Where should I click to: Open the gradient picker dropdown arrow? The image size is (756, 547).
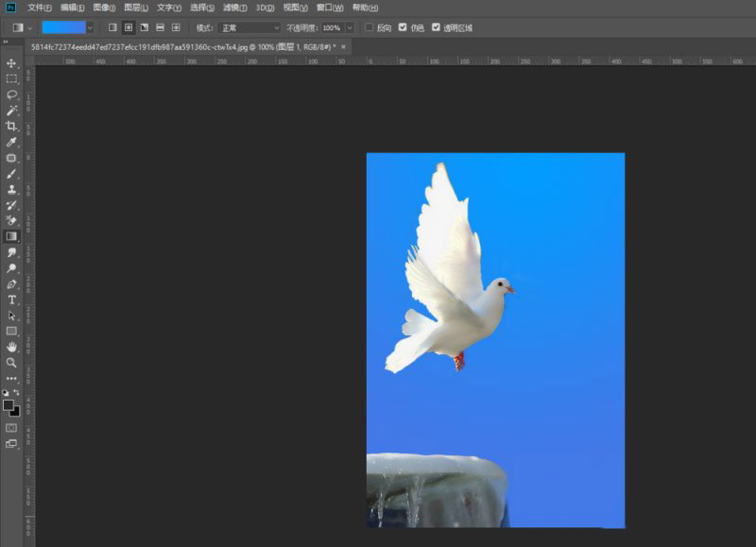coord(91,28)
